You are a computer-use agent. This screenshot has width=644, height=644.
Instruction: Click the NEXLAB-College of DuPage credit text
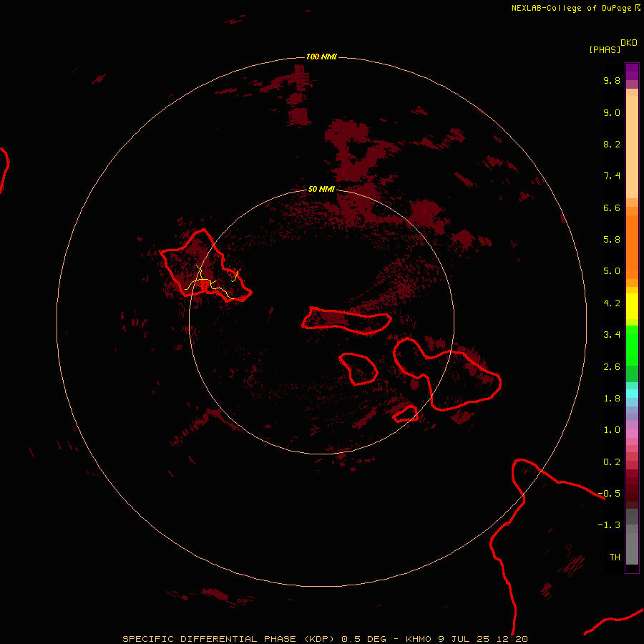click(571, 8)
